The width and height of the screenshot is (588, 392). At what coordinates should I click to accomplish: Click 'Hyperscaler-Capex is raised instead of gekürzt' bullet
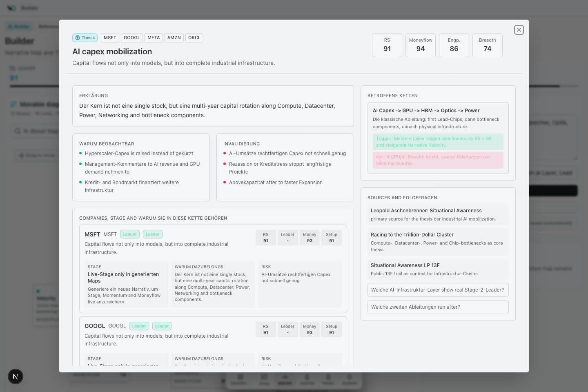(x=139, y=154)
